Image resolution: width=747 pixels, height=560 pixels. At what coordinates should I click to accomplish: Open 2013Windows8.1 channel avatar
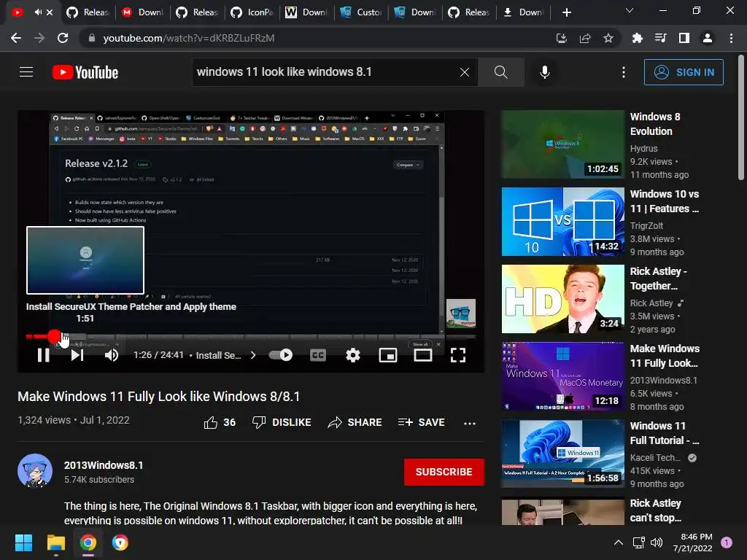coord(35,472)
